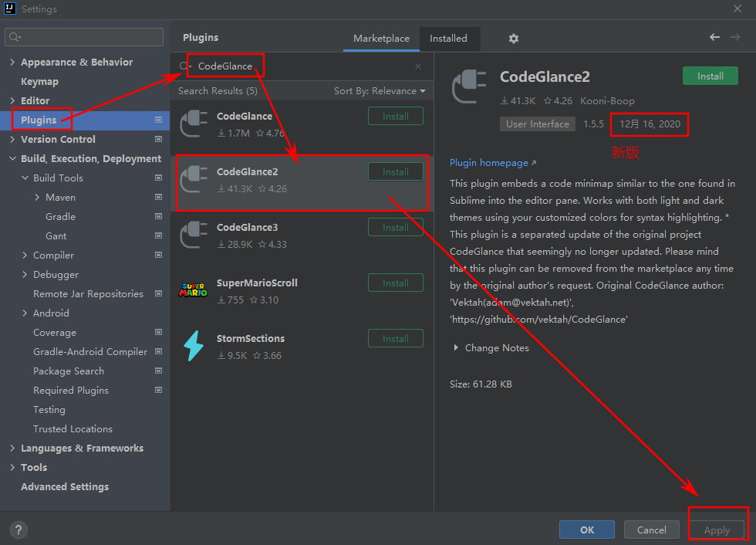
Task: Click the SuperMarioScroll Mario icon
Action: point(193,289)
